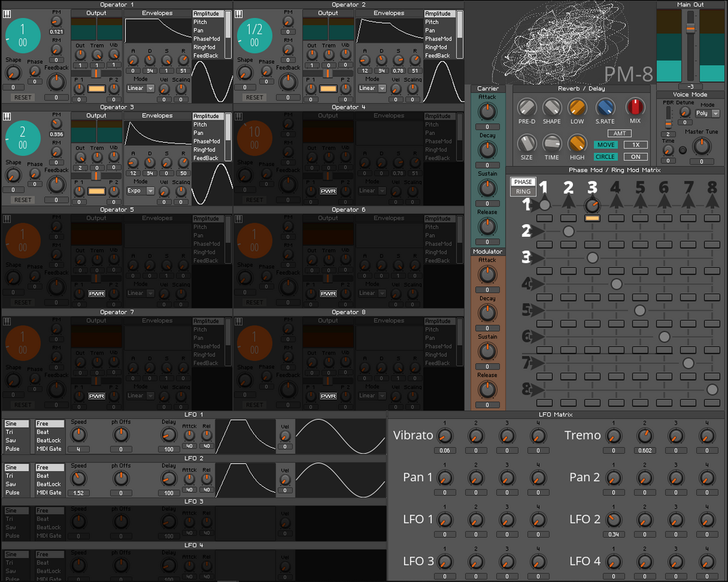Click the reverb ON button

click(x=635, y=157)
